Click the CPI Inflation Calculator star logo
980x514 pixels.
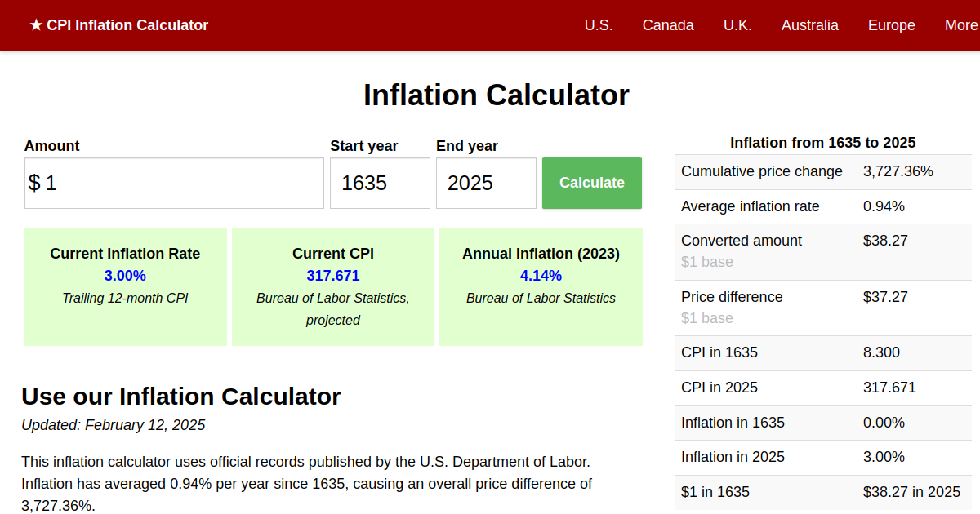(118, 25)
